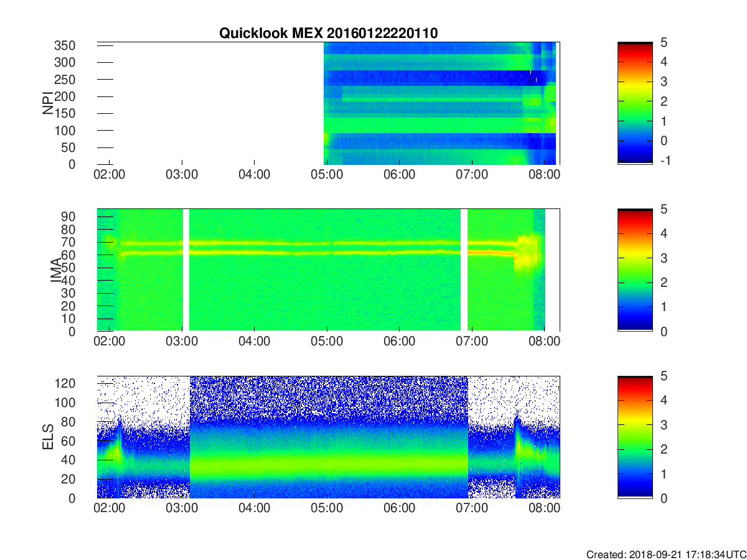This screenshot has width=747, height=560.
Task: Click the left white data gap in IMA panel
Action: (x=186, y=270)
